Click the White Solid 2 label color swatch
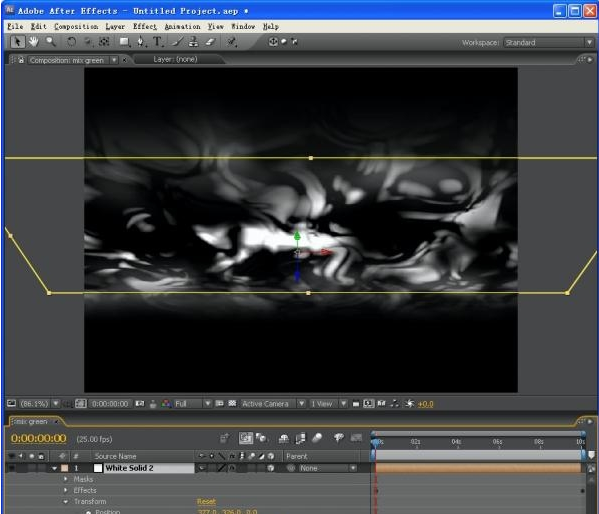Viewport: 599px width, 514px height. point(65,468)
